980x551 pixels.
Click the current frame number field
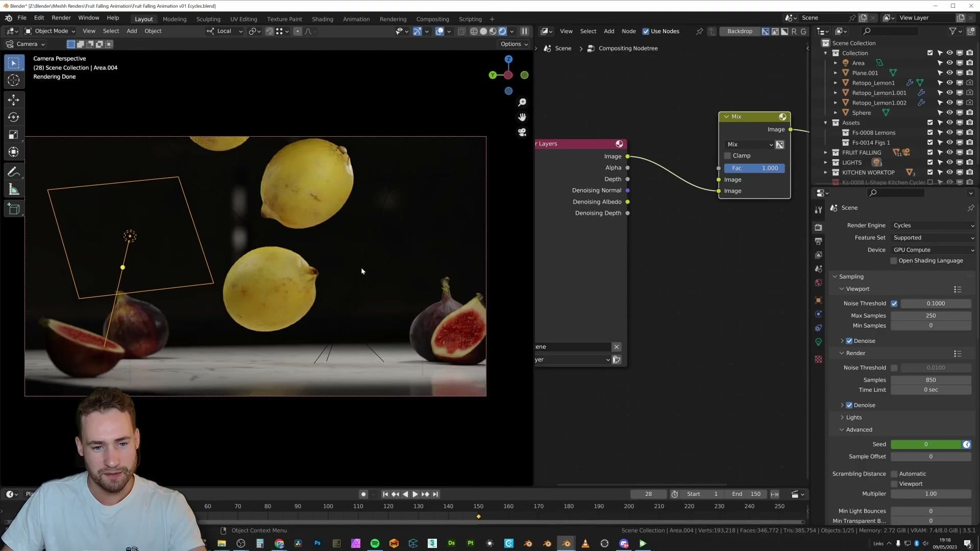coord(648,494)
